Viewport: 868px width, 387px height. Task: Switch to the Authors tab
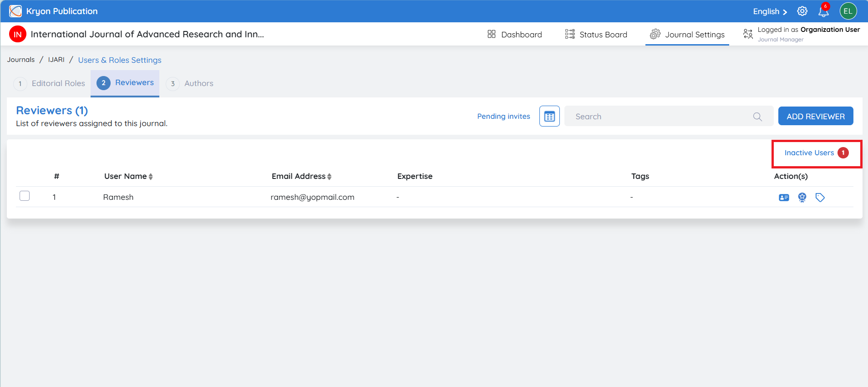(190, 83)
